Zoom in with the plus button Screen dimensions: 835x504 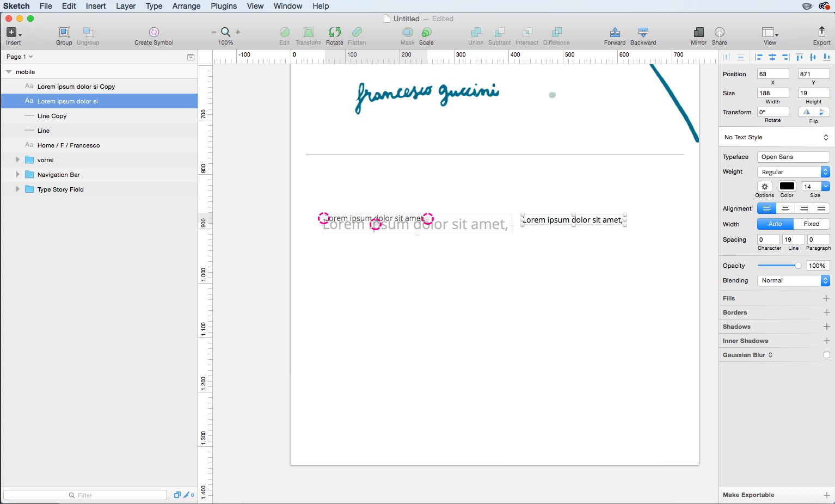[238, 32]
